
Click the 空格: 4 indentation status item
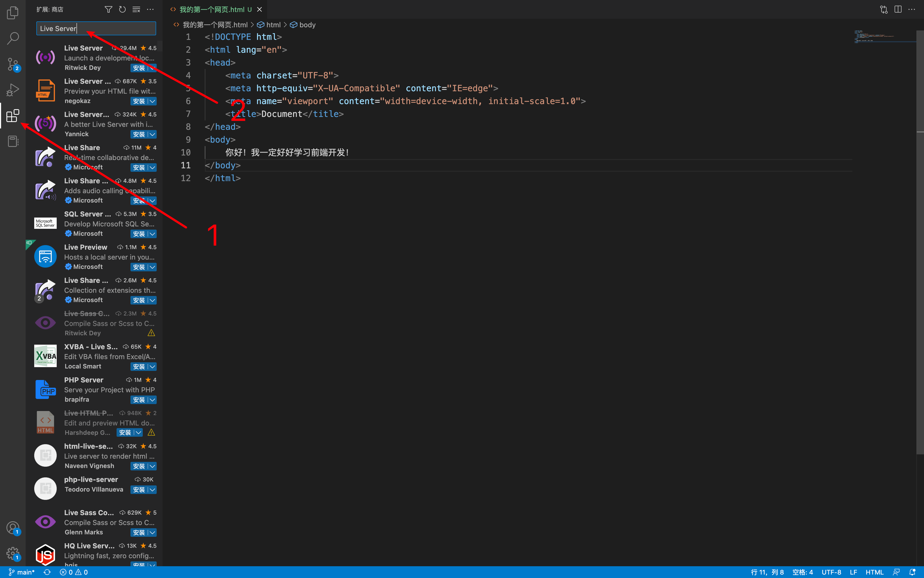click(x=803, y=572)
